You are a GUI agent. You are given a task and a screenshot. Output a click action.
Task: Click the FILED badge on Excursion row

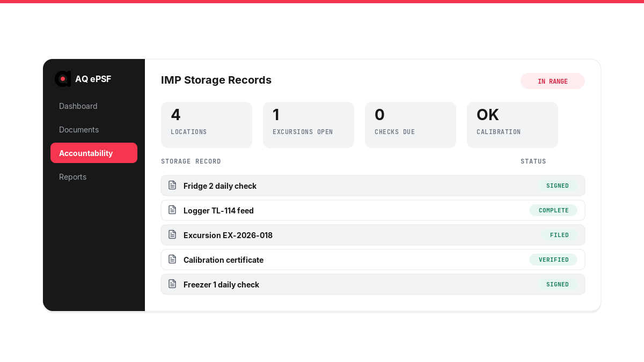pyautogui.click(x=559, y=235)
